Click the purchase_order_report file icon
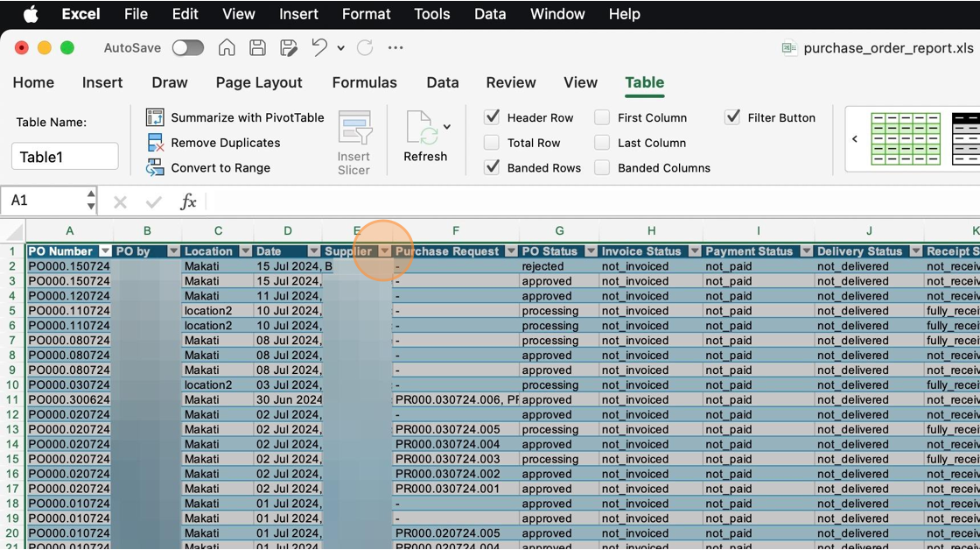980x550 pixels. (x=789, y=48)
